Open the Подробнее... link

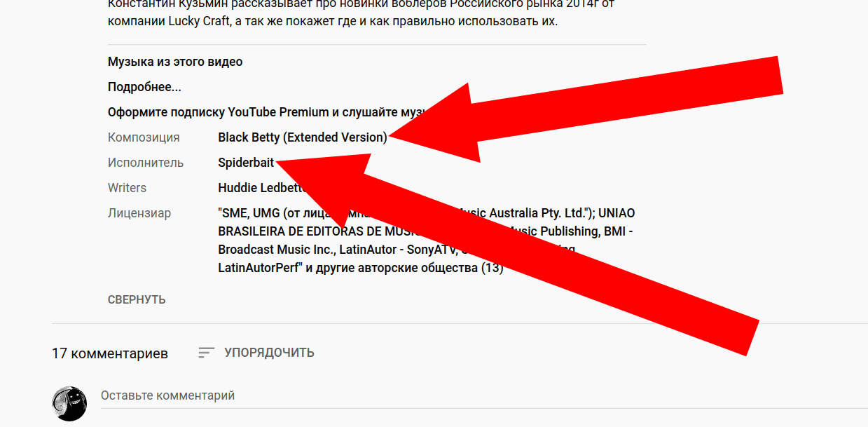[144, 87]
